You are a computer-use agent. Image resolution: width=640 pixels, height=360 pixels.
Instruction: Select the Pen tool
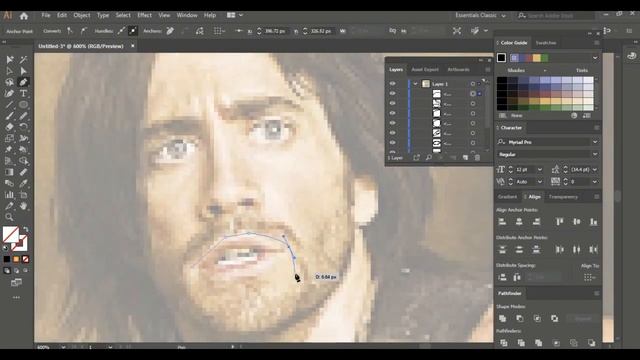pyautogui.click(x=23, y=82)
